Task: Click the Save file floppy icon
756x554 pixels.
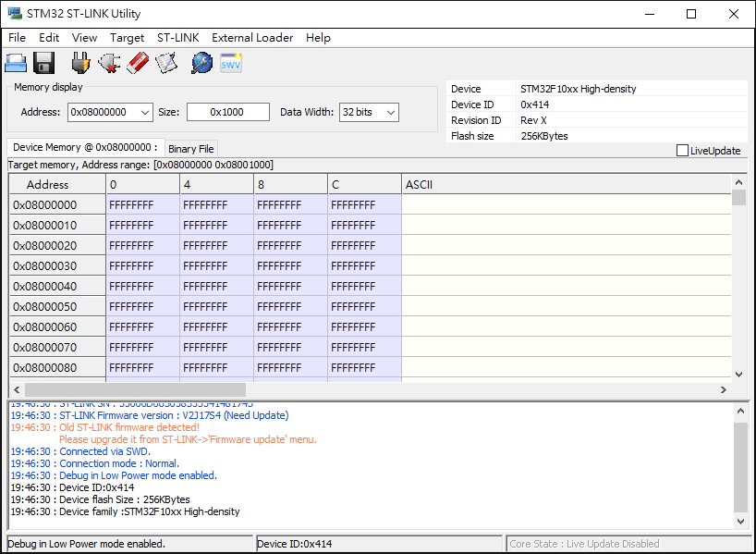Action: click(x=43, y=63)
